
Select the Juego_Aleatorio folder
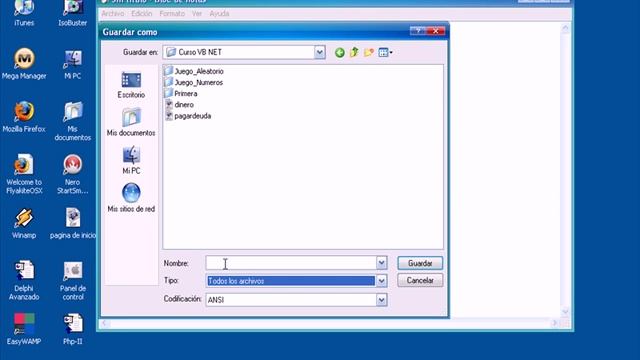click(x=194, y=71)
